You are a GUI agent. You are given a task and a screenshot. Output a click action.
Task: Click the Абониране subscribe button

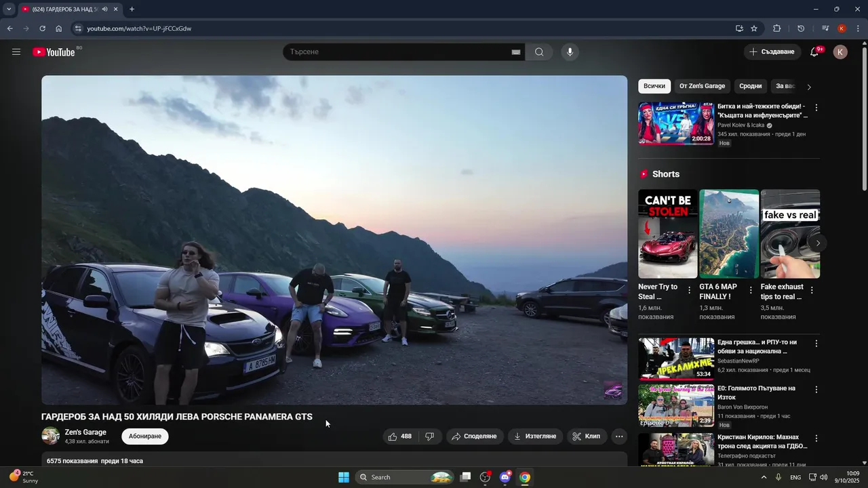click(145, 436)
